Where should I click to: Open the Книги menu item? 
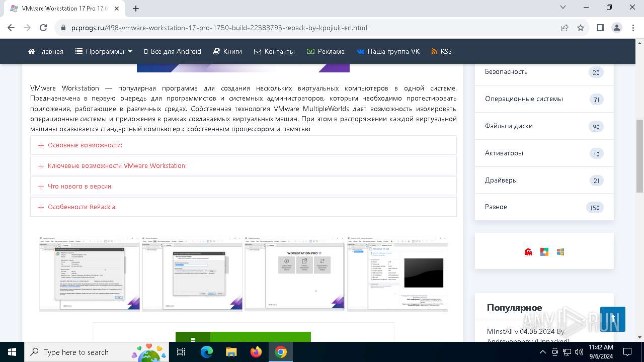coord(227,51)
